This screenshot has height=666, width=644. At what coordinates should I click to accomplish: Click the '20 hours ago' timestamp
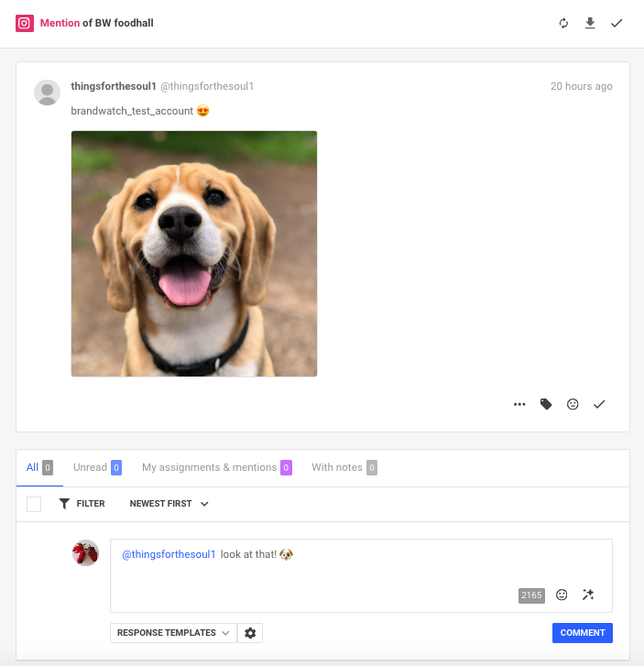click(x=581, y=86)
